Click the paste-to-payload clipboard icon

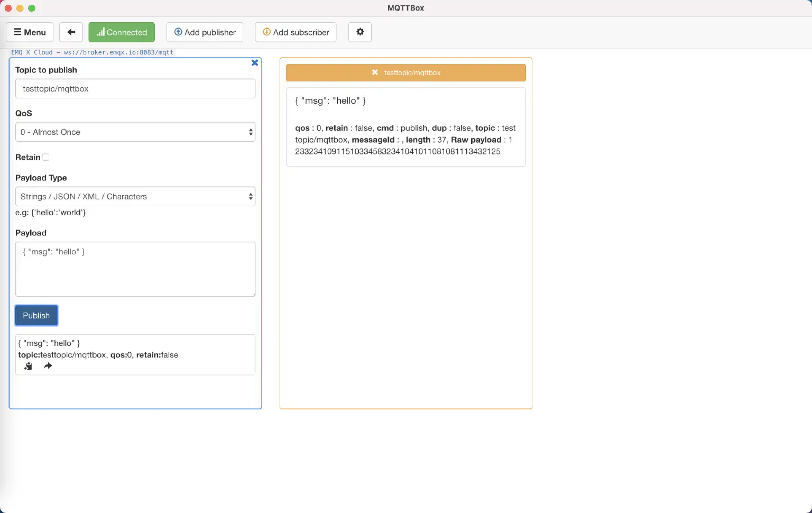pyautogui.click(x=28, y=366)
